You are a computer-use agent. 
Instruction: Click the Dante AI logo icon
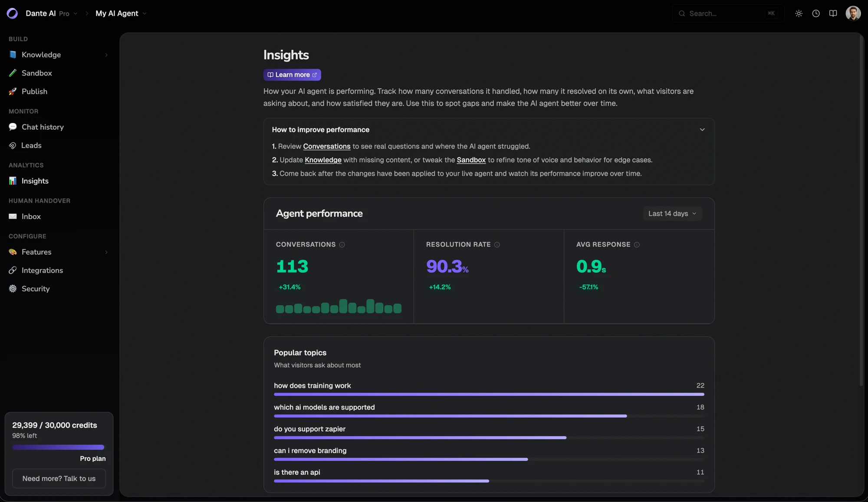(x=12, y=13)
